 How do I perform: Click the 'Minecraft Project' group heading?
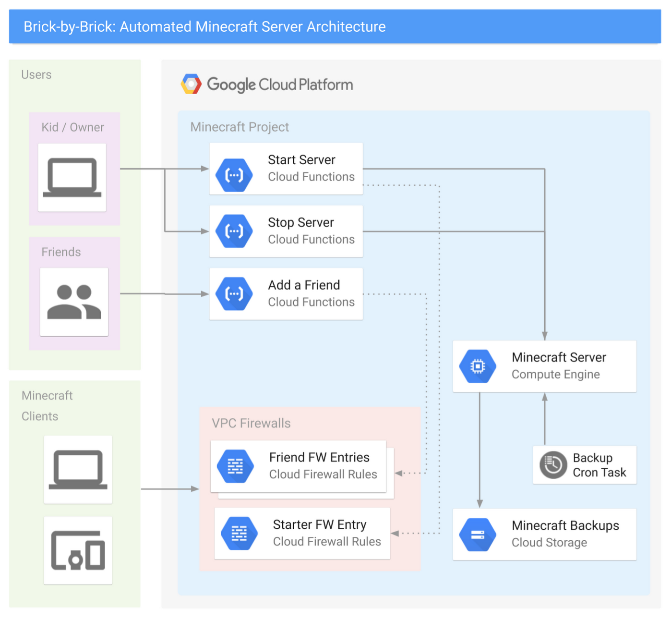point(240,127)
